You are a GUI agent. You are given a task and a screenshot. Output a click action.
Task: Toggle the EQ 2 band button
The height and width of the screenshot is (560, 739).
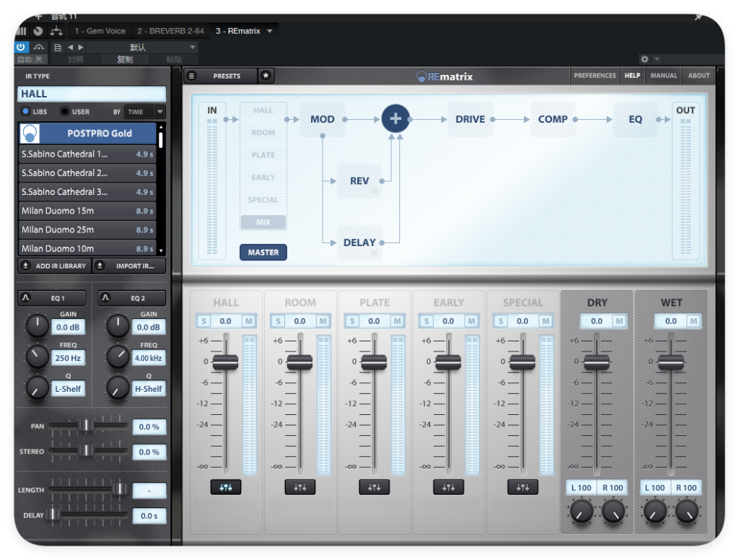(x=132, y=298)
